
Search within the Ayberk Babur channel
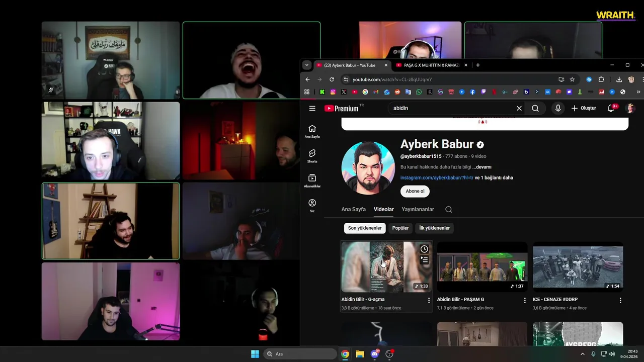449,209
